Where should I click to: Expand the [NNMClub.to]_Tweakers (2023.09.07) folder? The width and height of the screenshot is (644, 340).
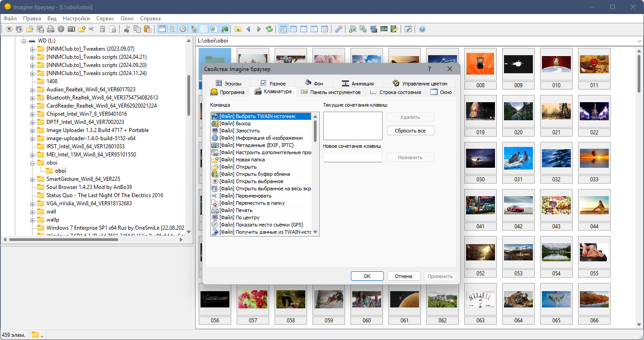tap(32, 49)
